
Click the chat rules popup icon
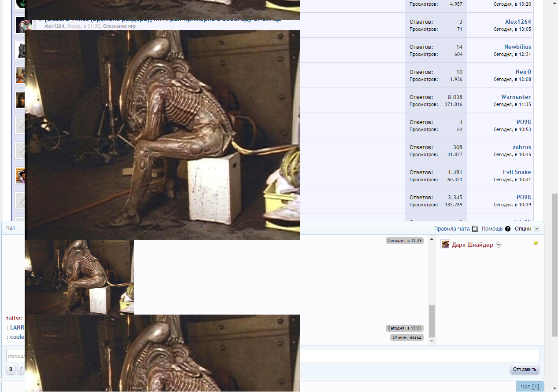coord(475,229)
